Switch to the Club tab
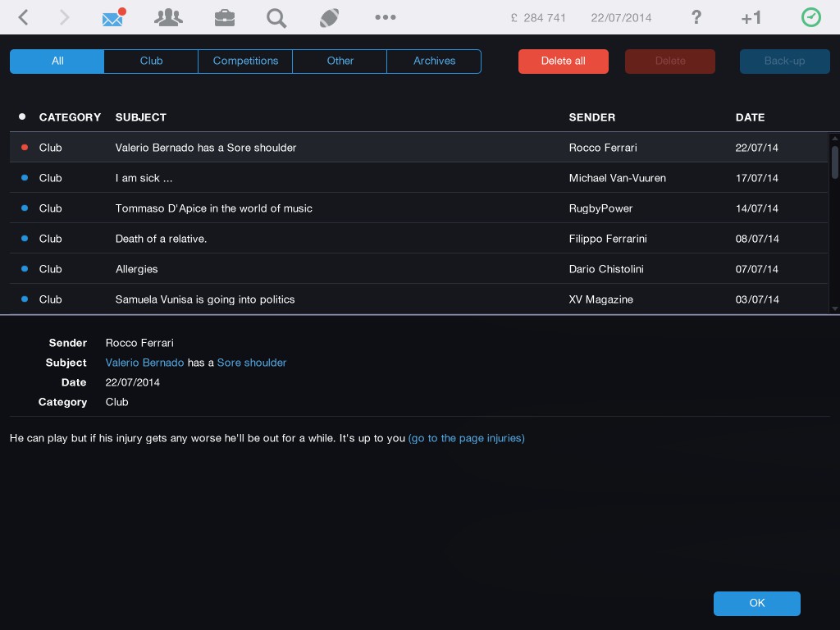The height and width of the screenshot is (630, 840). (151, 61)
